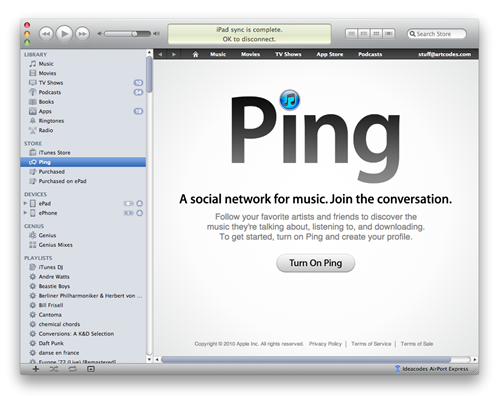Screen dimensions: 500x396
Task: Open the App Store tab
Action: (330, 54)
